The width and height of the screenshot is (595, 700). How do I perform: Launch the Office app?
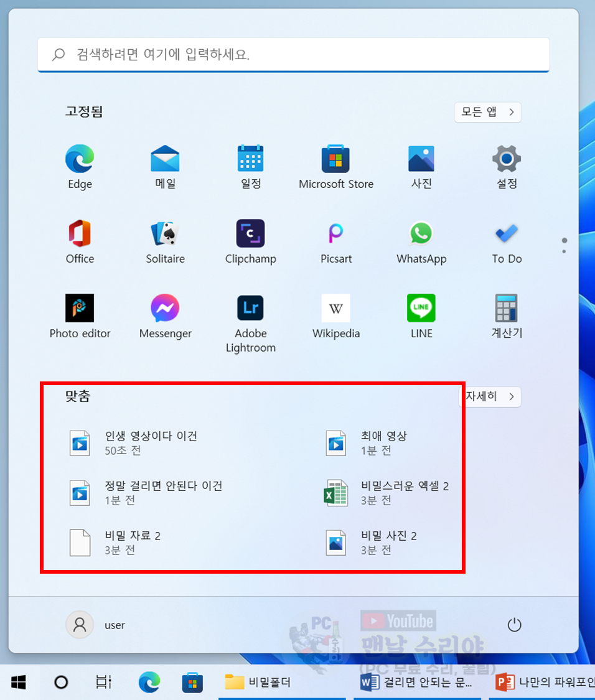(80, 241)
